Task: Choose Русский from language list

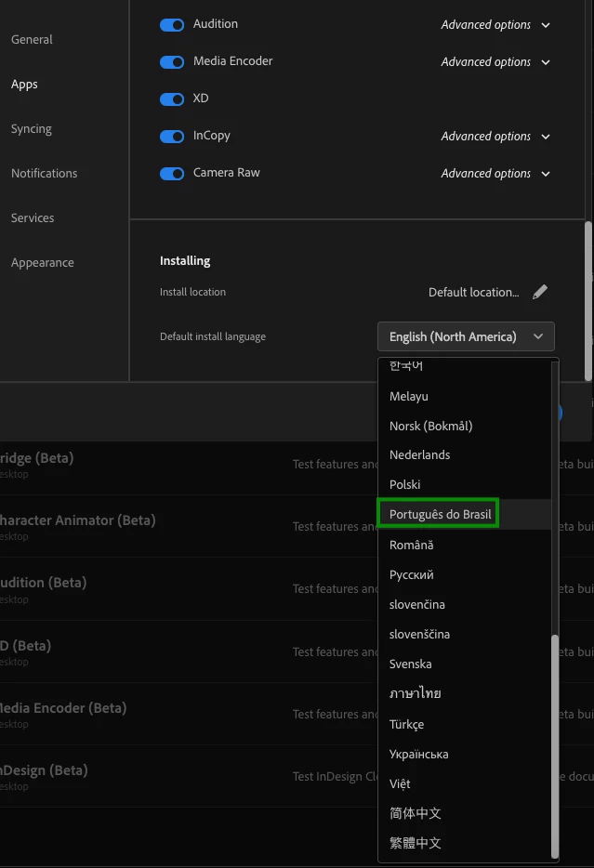Action: pos(465,574)
